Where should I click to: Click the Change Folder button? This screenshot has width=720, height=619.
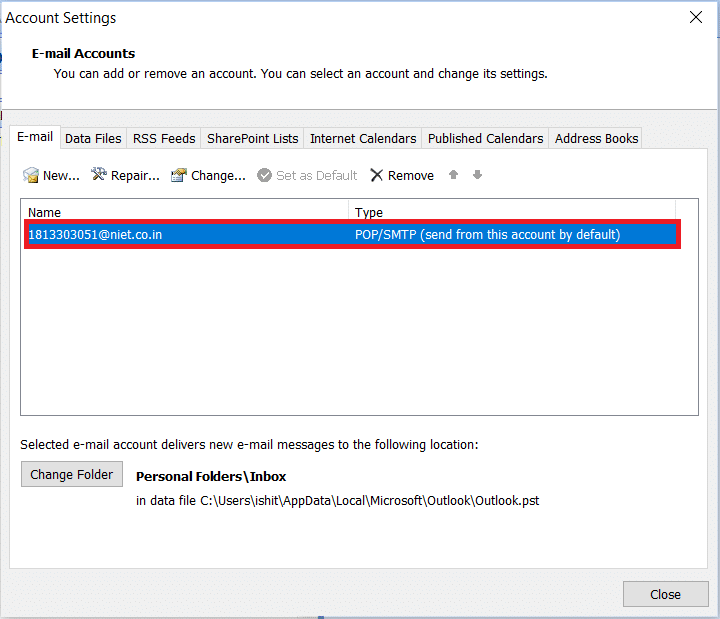point(72,474)
